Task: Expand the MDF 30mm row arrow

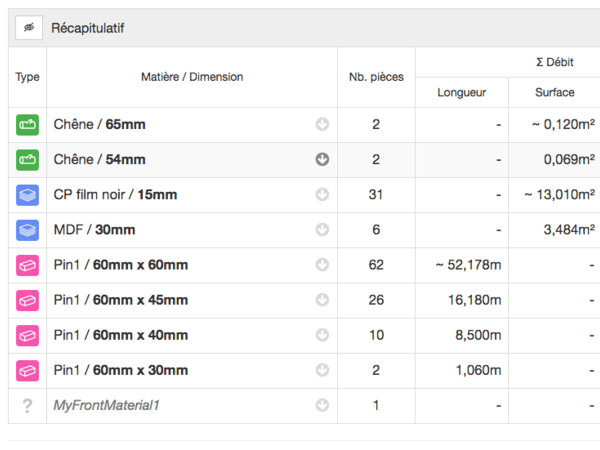Action: [322, 230]
